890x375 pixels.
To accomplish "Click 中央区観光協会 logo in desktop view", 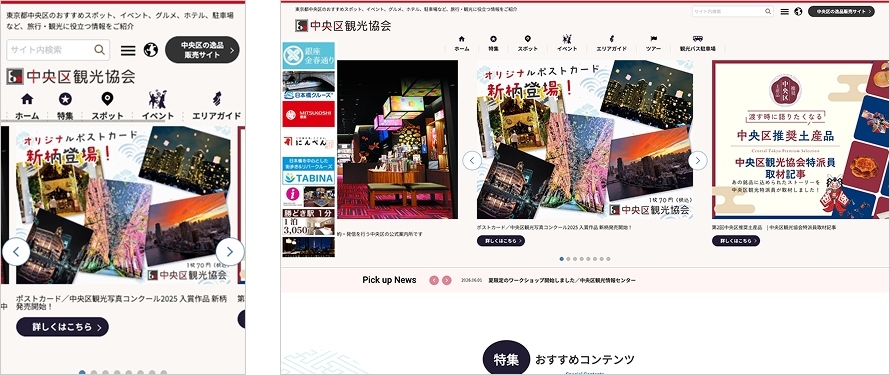I will 343,26.
